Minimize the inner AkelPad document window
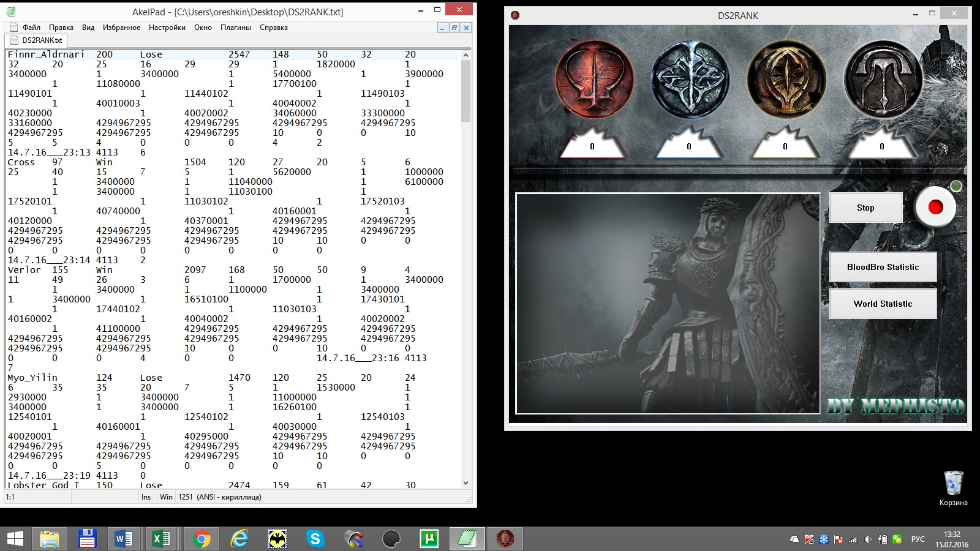The width and height of the screenshot is (980, 551). pos(442,28)
